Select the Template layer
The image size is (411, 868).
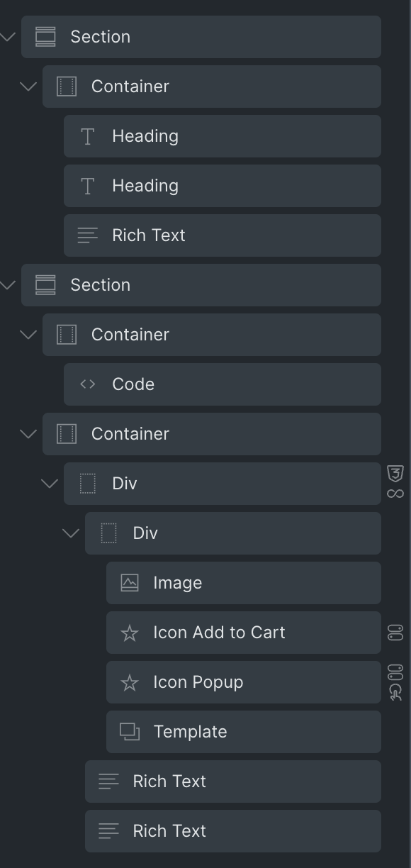[244, 732]
